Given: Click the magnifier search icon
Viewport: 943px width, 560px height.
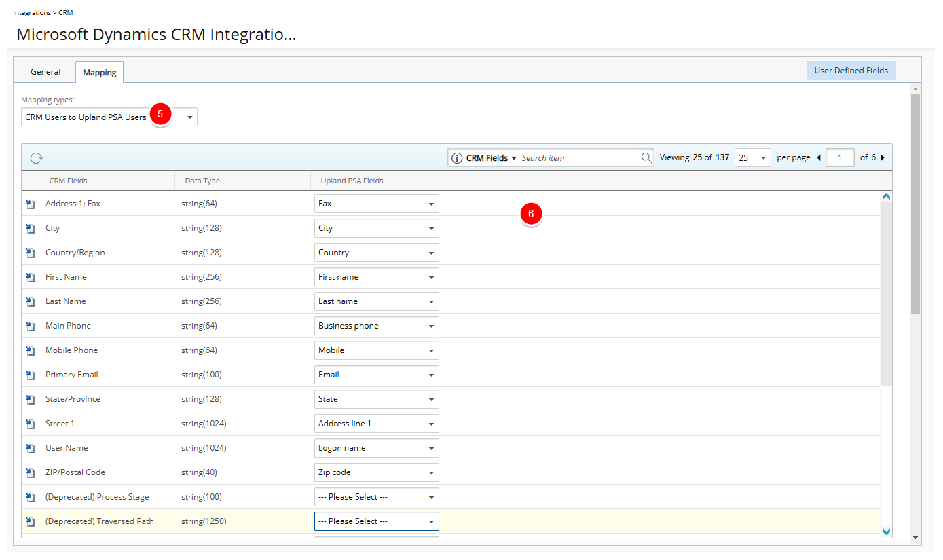Looking at the screenshot, I should (646, 157).
